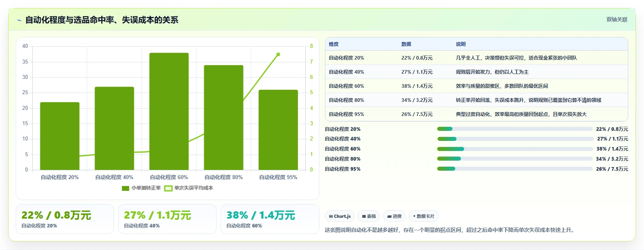Click table cell 38% / 1.4万元
644x250 pixels.
click(x=417, y=86)
